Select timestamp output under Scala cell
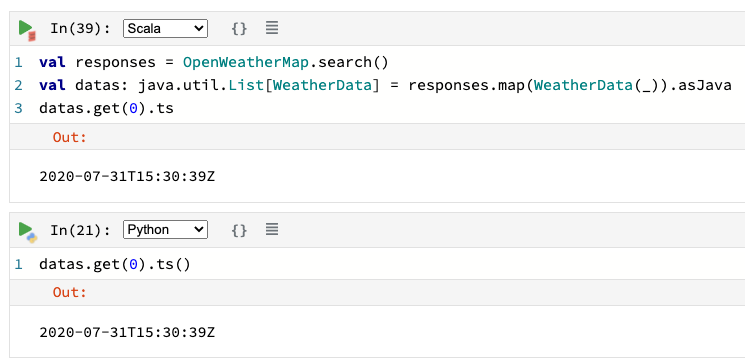Screen dimensions: 745x362 (x=127, y=177)
